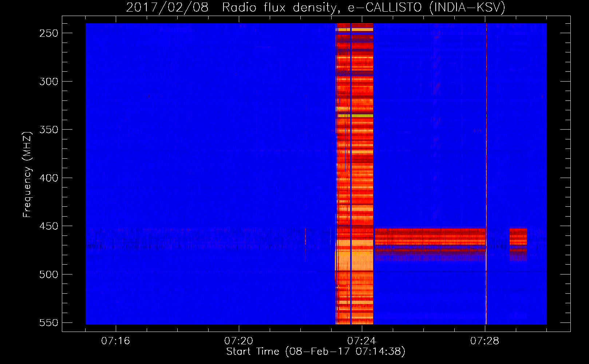
Task: Click the long red horizontal emission strip near 460 MHz
Action: click(430, 244)
